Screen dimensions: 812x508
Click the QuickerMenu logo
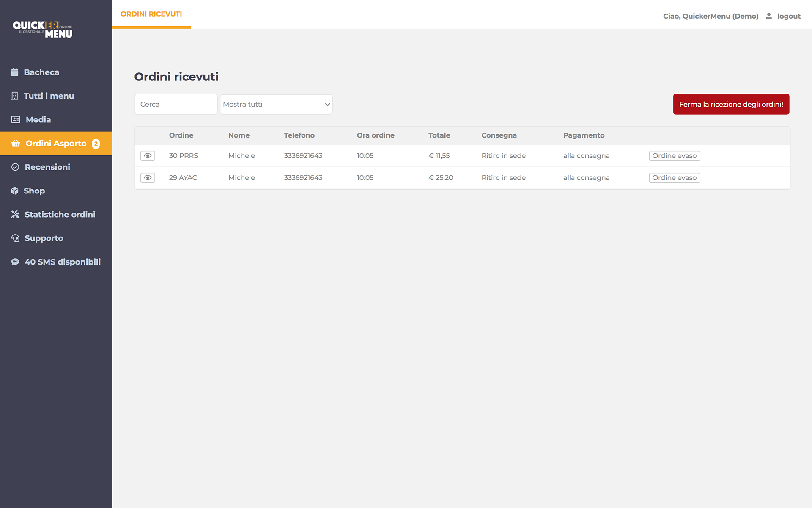(x=43, y=29)
